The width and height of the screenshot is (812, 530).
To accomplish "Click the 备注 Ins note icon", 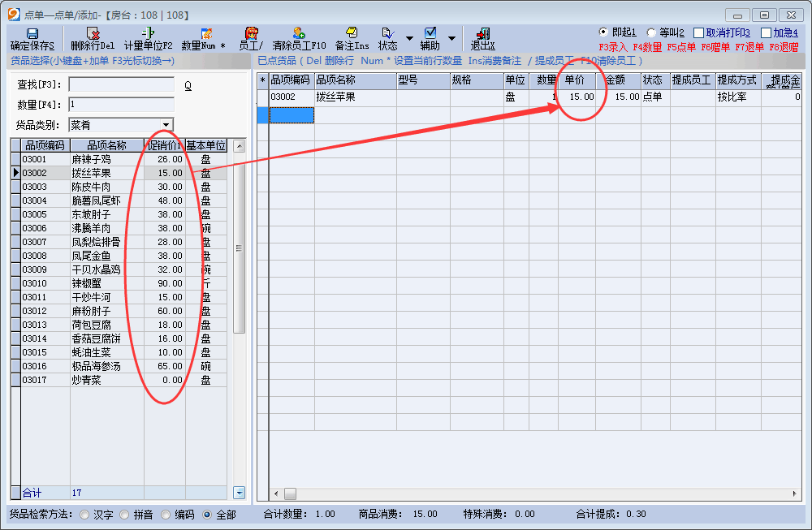I will click(x=352, y=34).
